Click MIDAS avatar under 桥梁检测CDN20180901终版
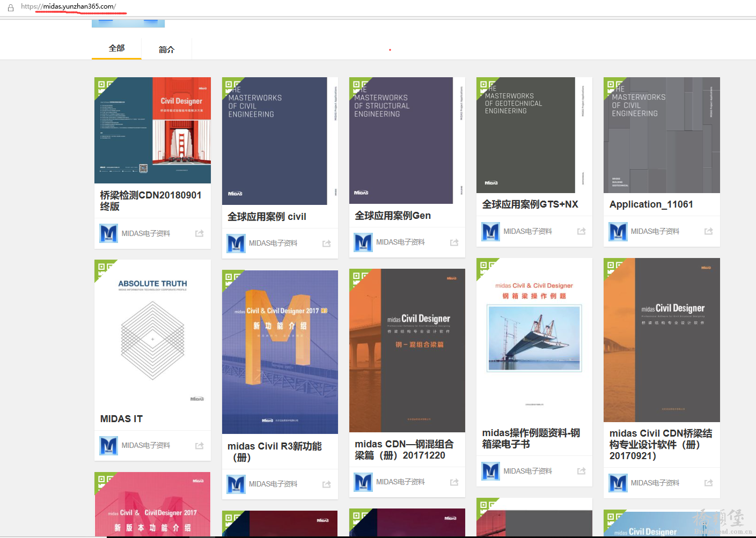 108,233
